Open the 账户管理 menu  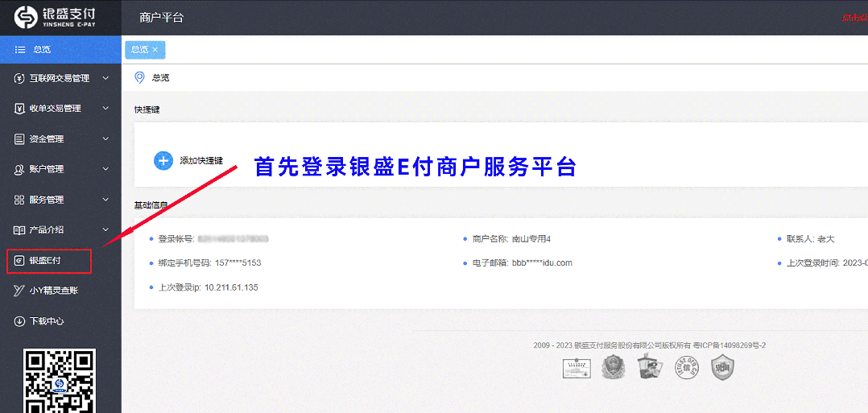61,169
